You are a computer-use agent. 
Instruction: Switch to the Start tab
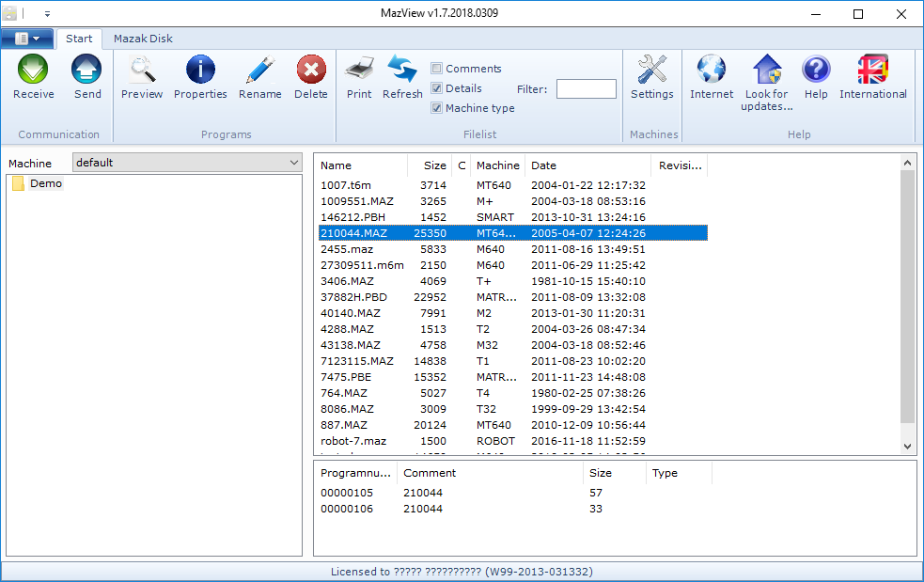[79, 39]
